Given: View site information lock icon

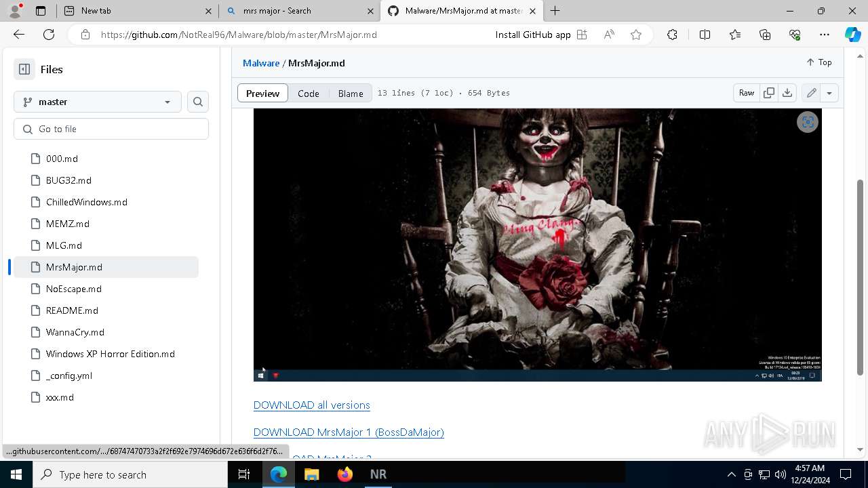Looking at the screenshot, I should click(x=85, y=35).
